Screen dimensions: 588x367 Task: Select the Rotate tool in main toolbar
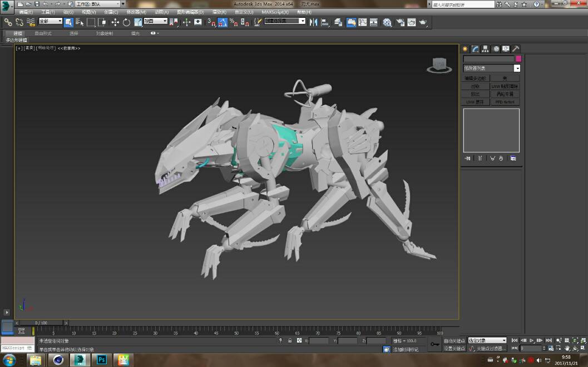[x=126, y=22]
